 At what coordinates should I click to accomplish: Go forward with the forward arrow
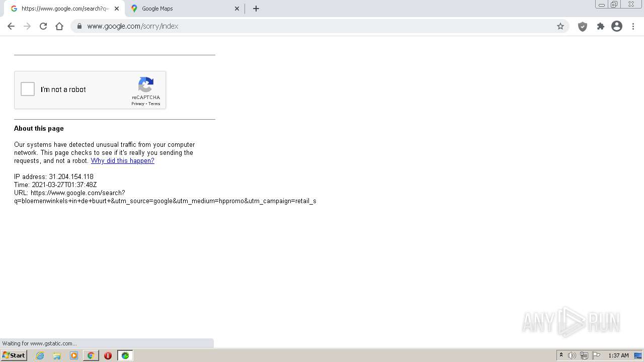point(27,26)
